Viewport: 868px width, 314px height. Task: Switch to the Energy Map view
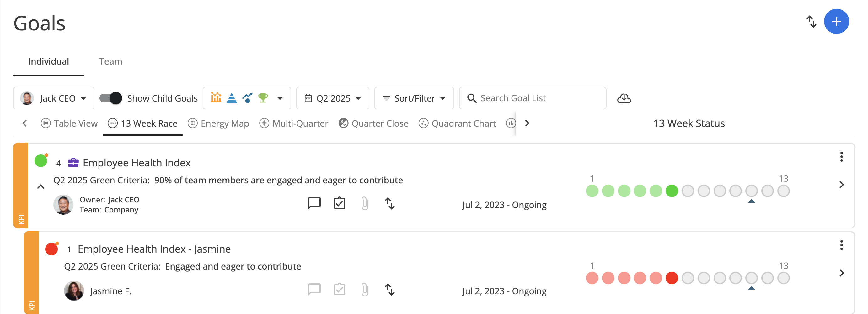coord(218,123)
